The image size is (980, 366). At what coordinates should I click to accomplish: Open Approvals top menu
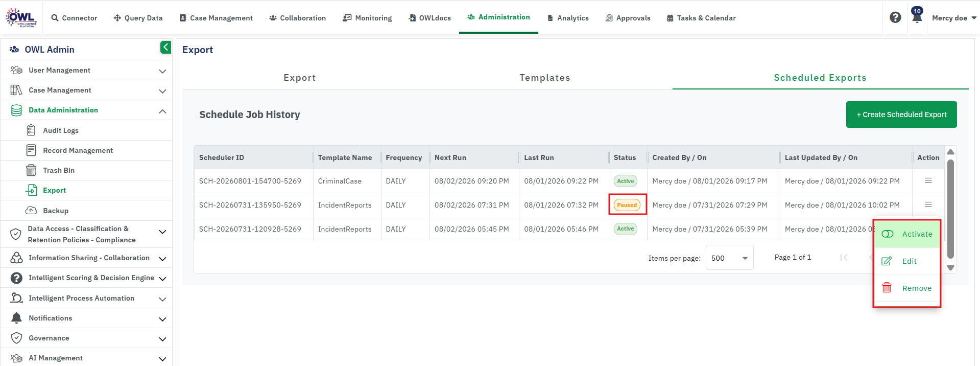(628, 18)
